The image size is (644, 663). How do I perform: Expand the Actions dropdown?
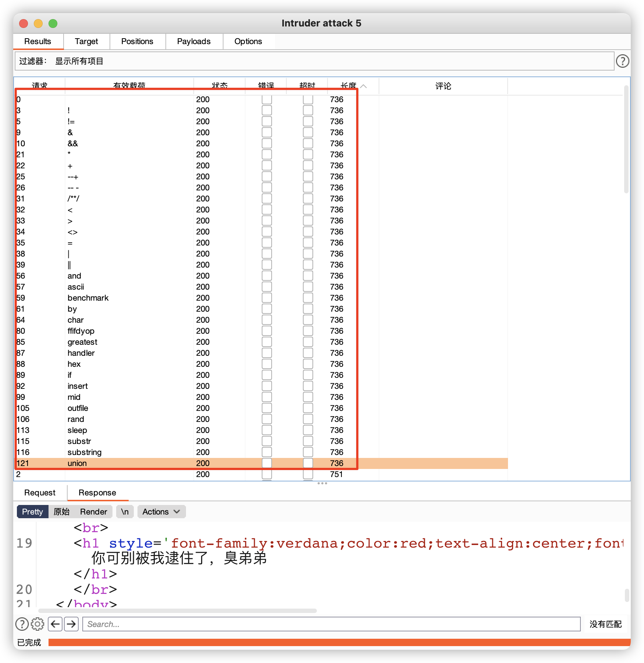161,512
